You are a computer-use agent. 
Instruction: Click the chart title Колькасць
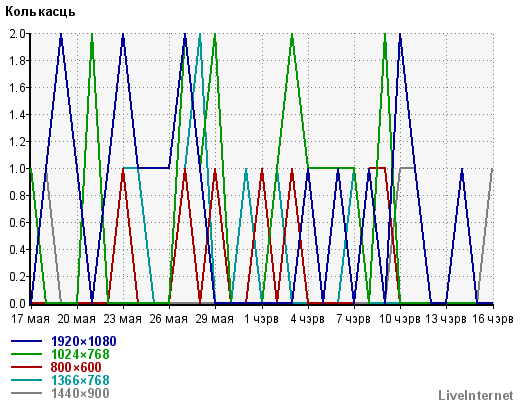coord(40,12)
